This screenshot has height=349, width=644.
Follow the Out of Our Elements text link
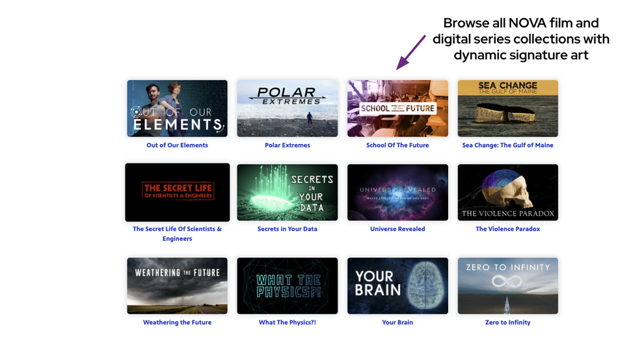click(x=177, y=145)
